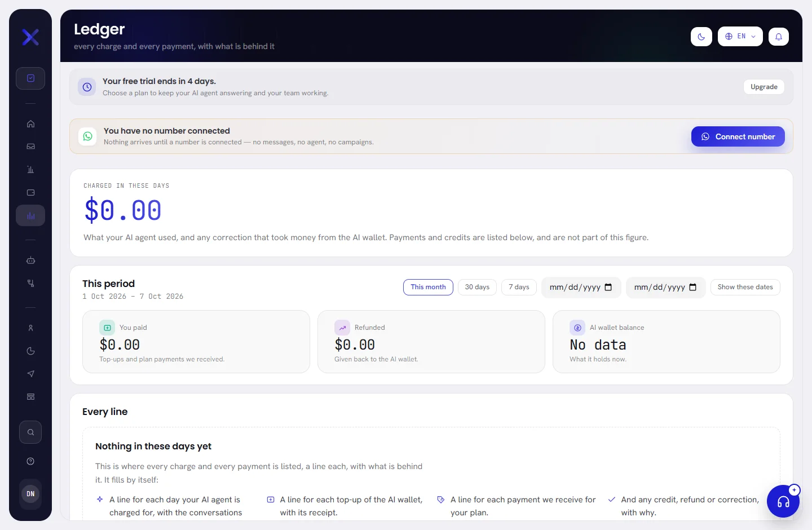This screenshot has height=530, width=812.
Task: Select the highlighted ledger bars sidebar icon
Action: [30, 215]
